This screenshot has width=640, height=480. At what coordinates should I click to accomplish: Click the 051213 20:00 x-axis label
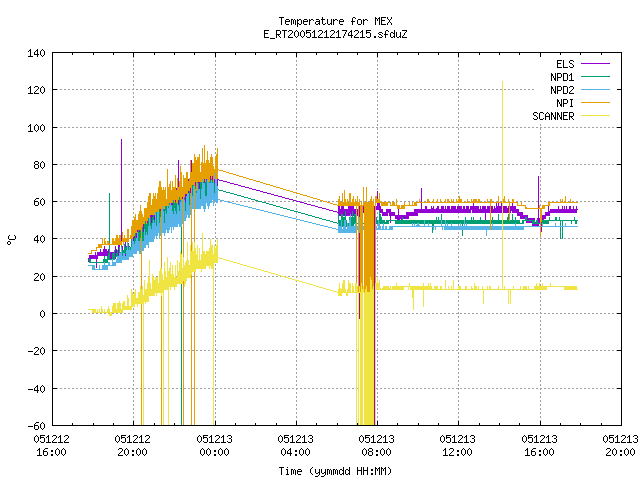[620, 446]
